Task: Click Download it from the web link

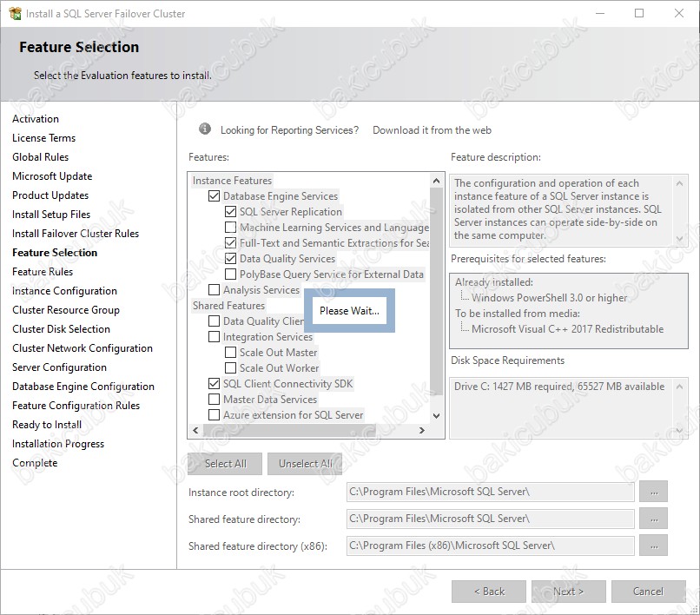Action: click(432, 130)
